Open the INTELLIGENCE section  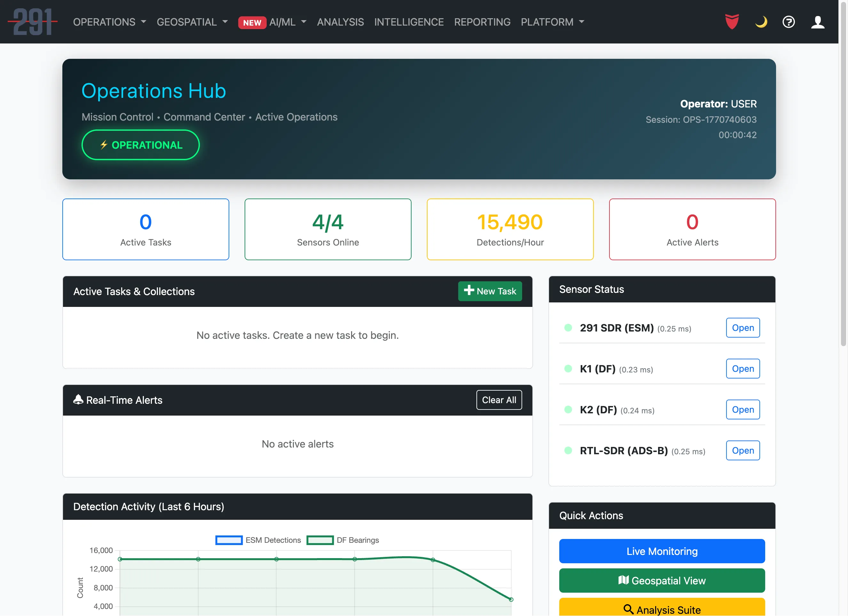[x=409, y=22]
